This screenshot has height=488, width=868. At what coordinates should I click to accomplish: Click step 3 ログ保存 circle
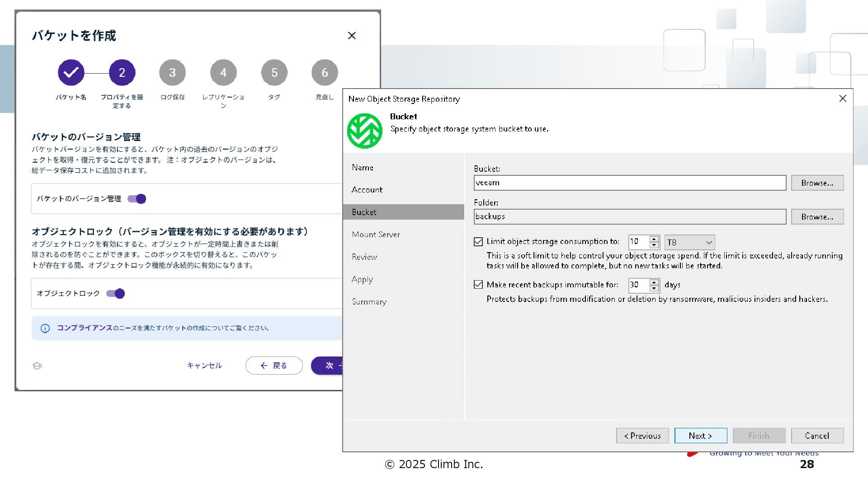pyautogui.click(x=172, y=72)
